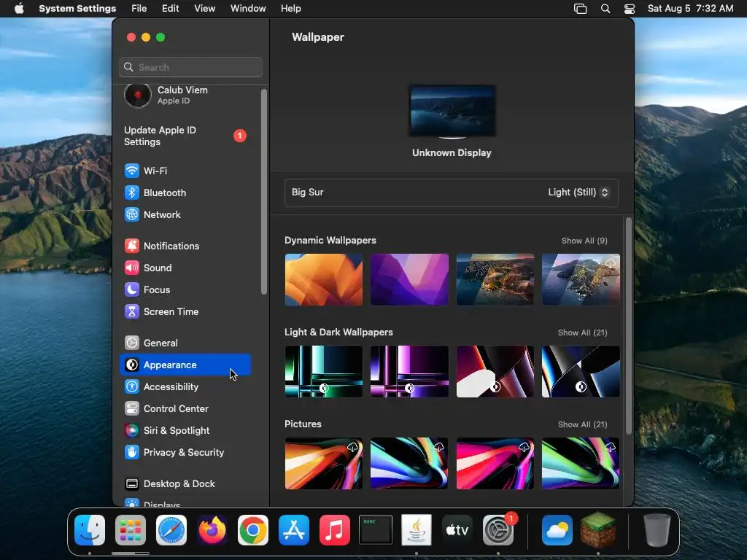The image size is (747, 560).
Task: Select the orange Ventura dynamic wallpaper
Action: click(x=323, y=279)
